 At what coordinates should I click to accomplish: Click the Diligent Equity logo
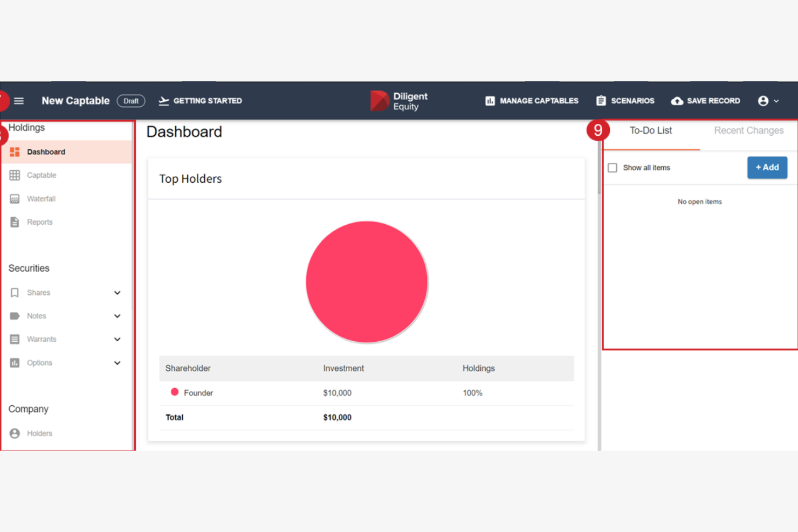399,101
